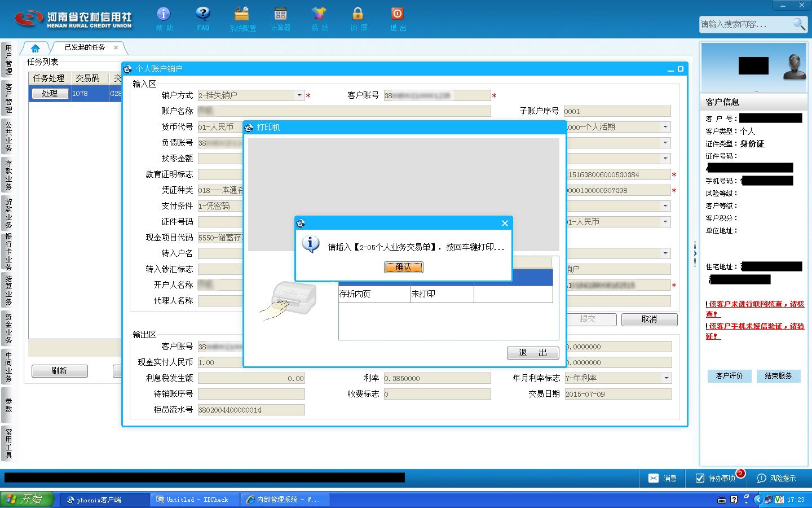
Task: Open the 用户管理 sidebar tab
Action: click(x=8, y=60)
